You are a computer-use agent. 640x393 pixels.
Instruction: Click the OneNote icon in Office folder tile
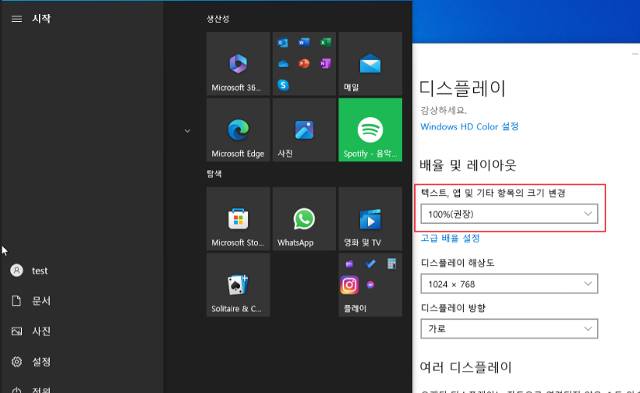tap(326, 64)
